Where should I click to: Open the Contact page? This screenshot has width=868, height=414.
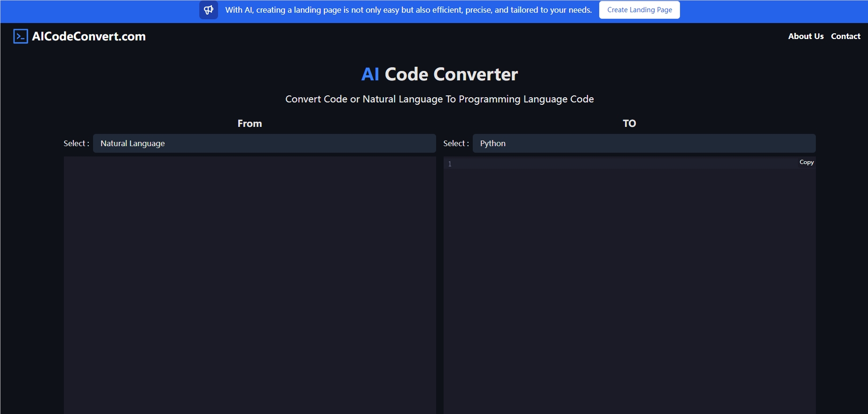[845, 36]
